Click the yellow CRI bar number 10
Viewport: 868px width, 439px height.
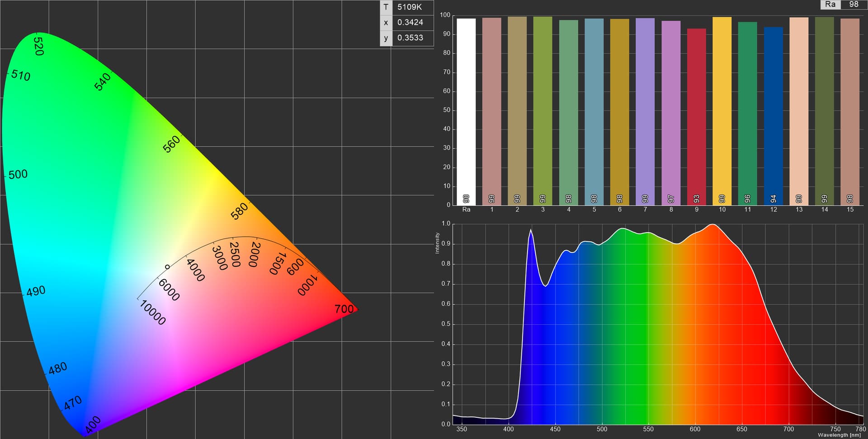[722, 111]
